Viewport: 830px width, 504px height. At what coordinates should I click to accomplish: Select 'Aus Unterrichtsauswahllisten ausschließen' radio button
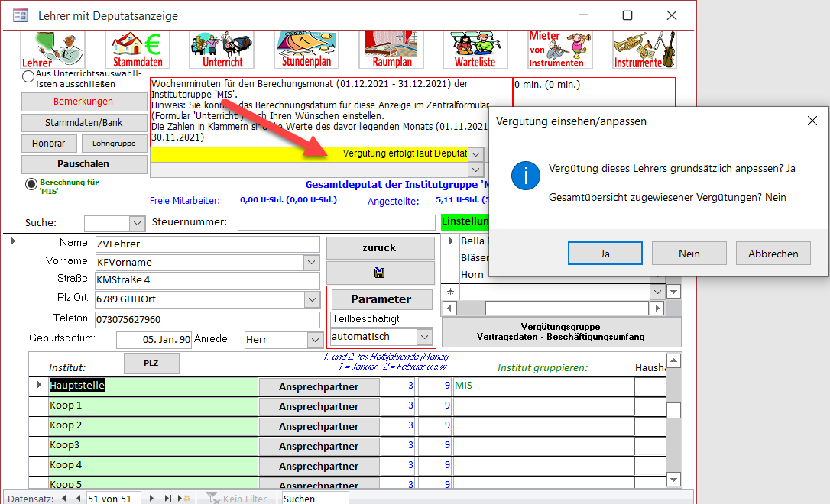[x=28, y=76]
